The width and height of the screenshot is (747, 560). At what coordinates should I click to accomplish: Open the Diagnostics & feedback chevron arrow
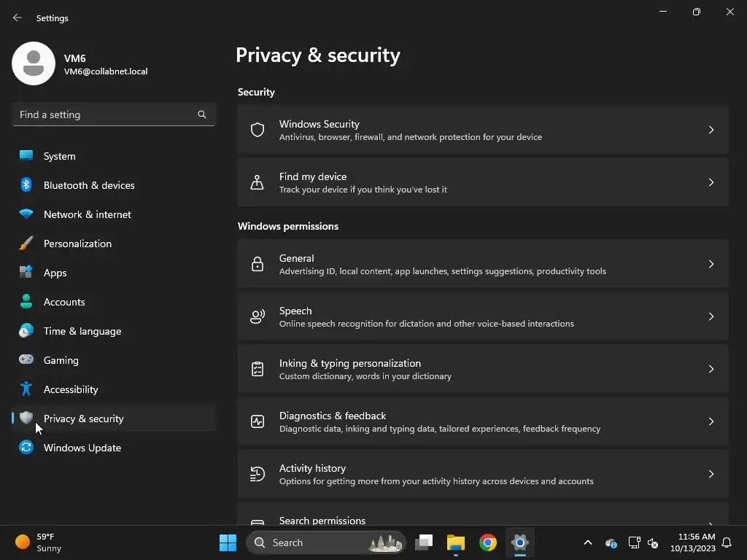711,421
